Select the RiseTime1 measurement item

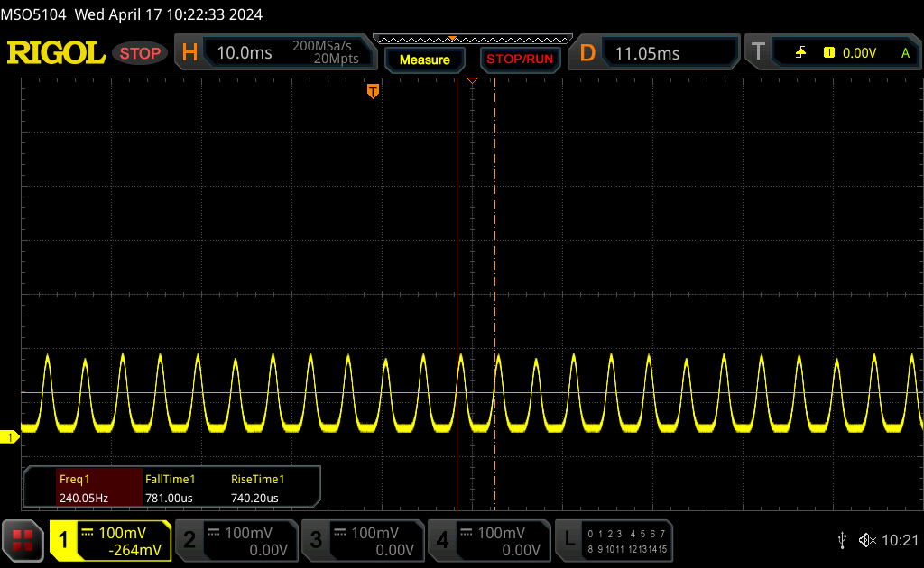tap(257, 479)
